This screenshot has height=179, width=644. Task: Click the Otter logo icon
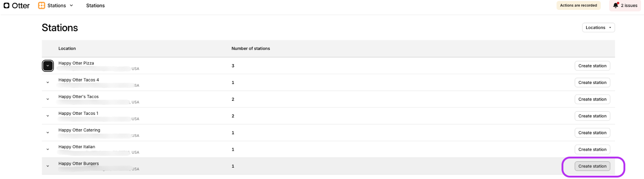[6, 6]
